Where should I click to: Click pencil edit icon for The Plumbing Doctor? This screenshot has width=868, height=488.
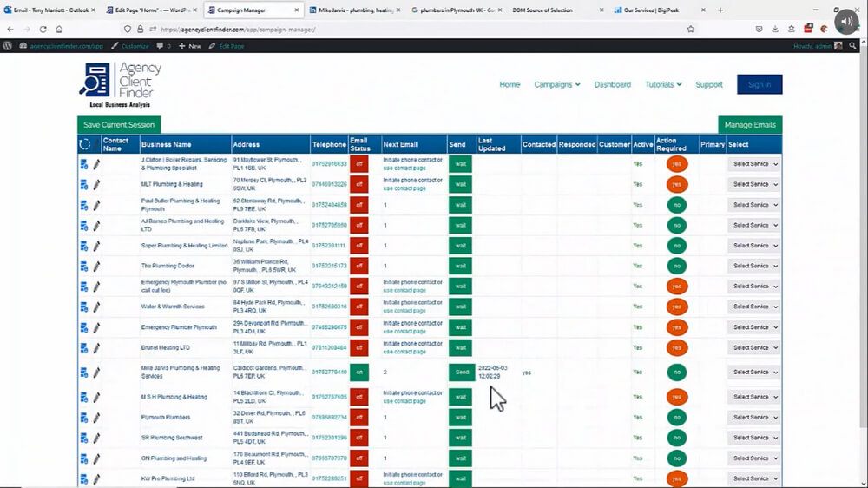click(x=97, y=266)
